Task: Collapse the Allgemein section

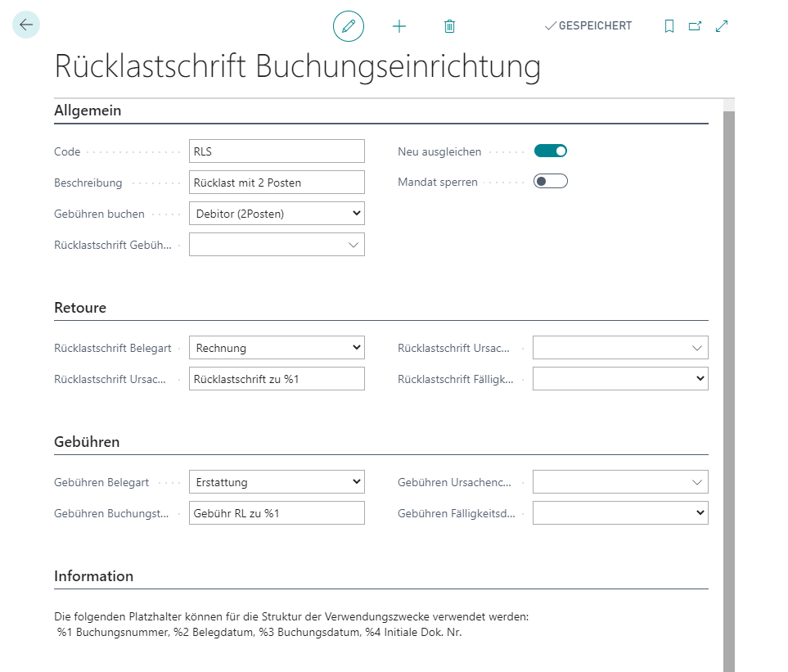Action: [x=88, y=110]
